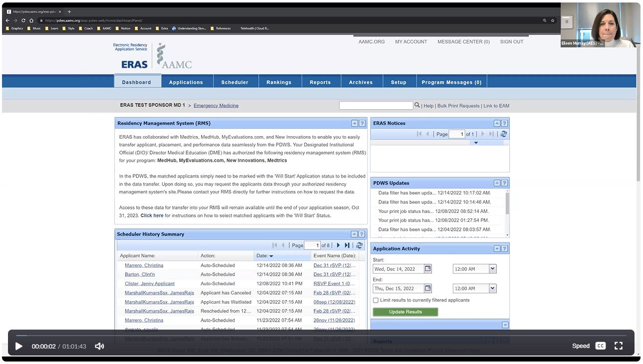Refresh the Scheduler History Summary grid
The image size is (643, 364).
click(359, 245)
